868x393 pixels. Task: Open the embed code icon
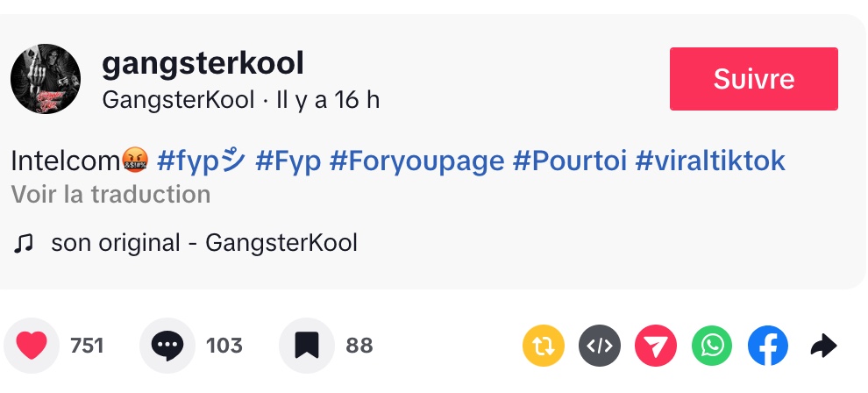pyautogui.click(x=600, y=347)
